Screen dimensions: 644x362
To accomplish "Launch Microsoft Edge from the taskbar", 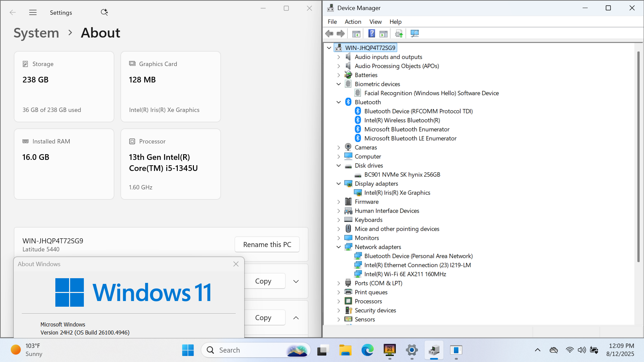I will (x=367, y=350).
